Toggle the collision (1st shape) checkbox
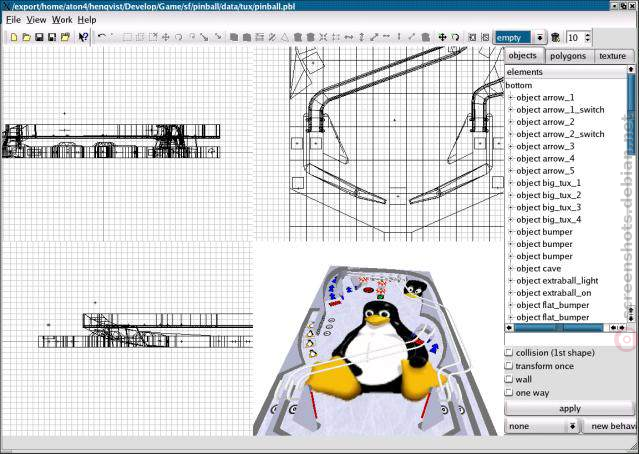Image resolution: width=639 pixels, height=454 pixels. click(509, 352)
